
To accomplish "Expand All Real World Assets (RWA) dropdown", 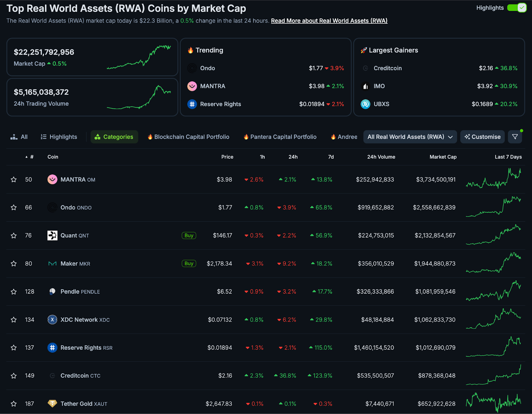I will [410, 137].
